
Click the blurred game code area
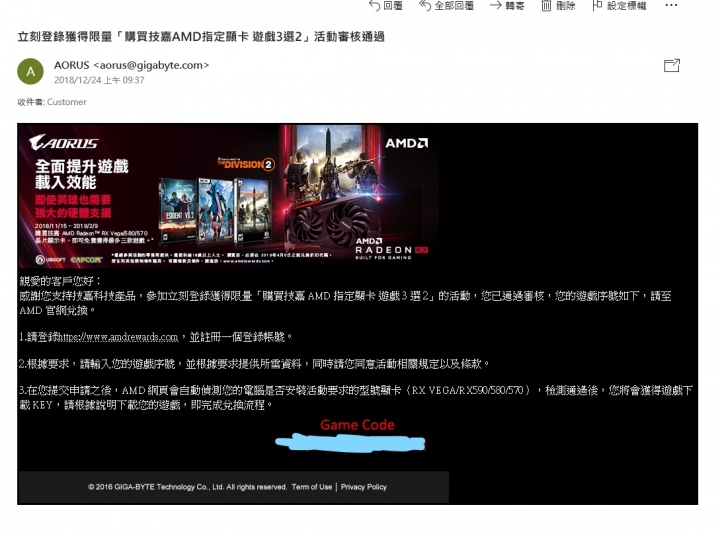[350, 443]
